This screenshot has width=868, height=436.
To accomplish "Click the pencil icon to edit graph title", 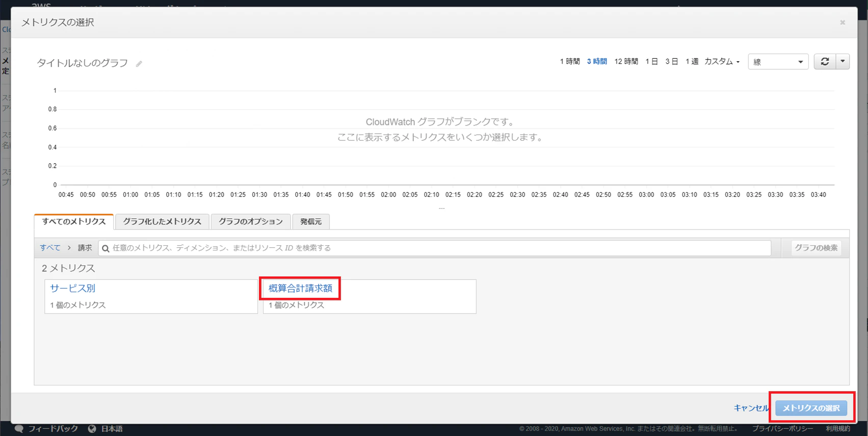I will 139,64.
